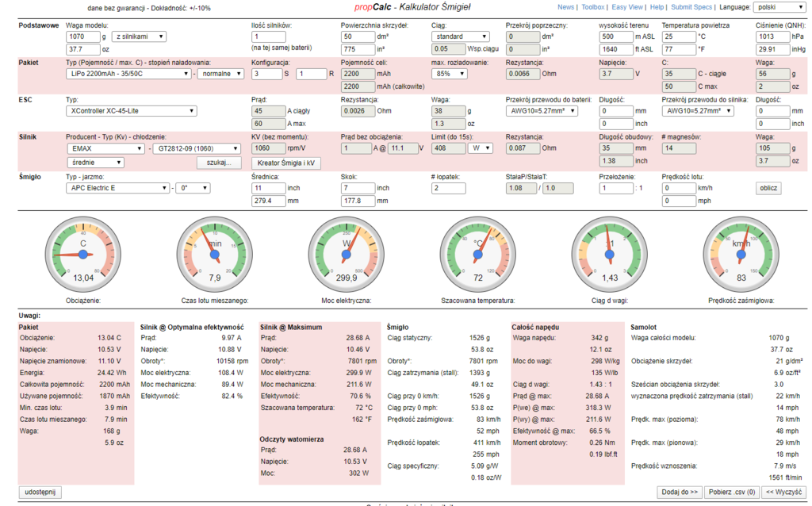Open the EMAX motor manufacturer dropdown
Screen dimensions: 812x506
106,148
